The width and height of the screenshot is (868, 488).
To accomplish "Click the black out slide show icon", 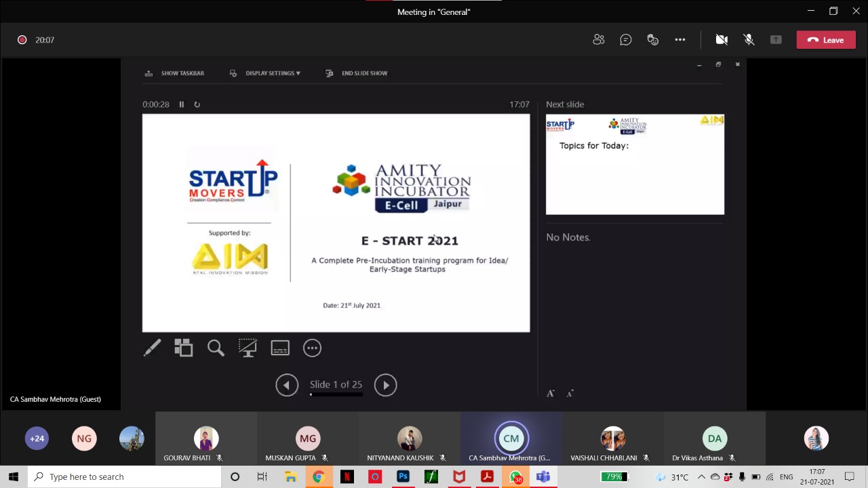I will (x=248, y=348).
